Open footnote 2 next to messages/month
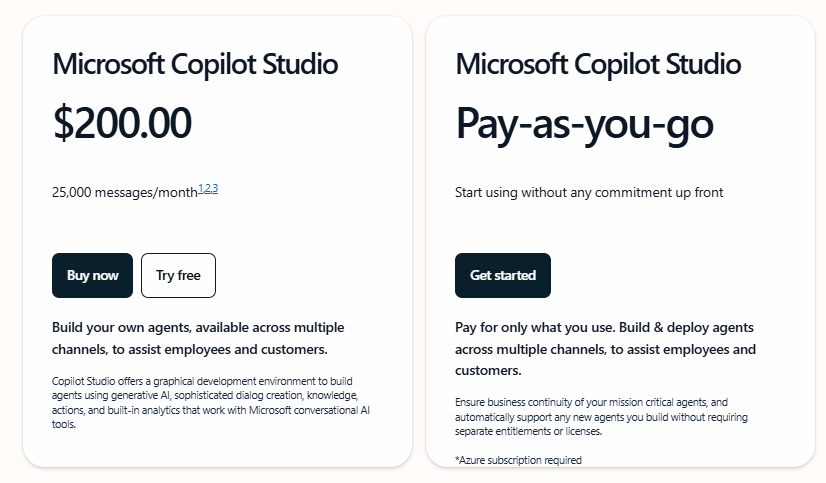This screenshot has height=483, width=826. [206, 189]
